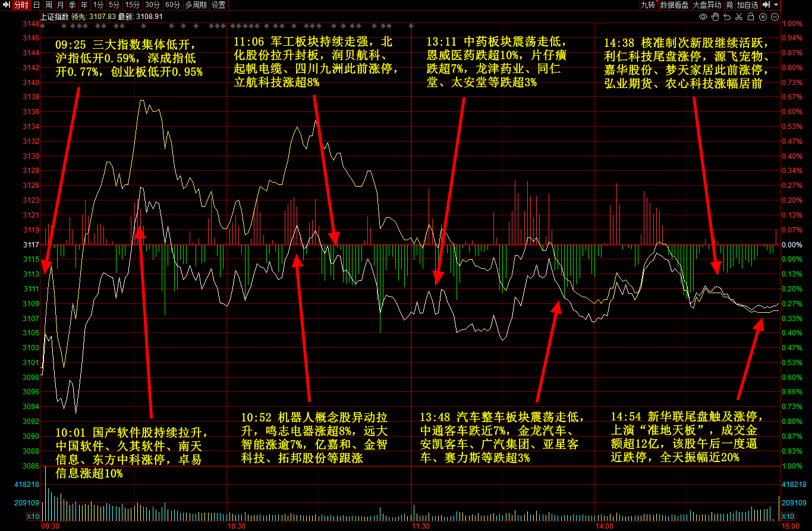Click the 加自选 add-to-watchlist button
Screen dimensions: 812x531
[747, 5]
